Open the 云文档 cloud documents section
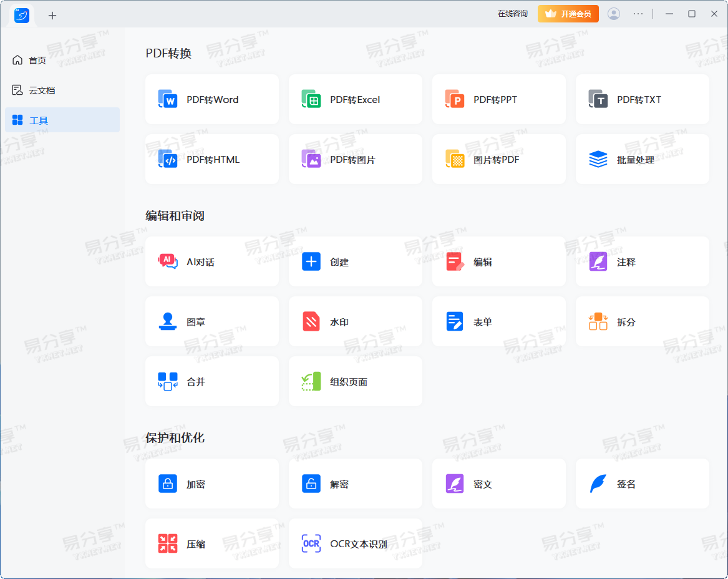 pos(37,90)
